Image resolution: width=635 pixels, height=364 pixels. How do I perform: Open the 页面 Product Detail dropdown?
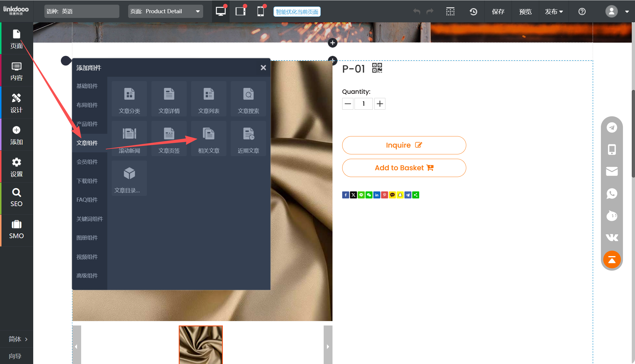pyautogui.click(x=166, y=11)
